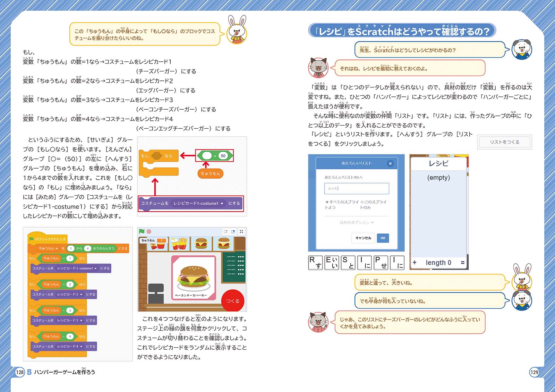The height and width of the screenshot is (392, 555).
Task: Click the green flag above the stage
Action: click(142, 231)
